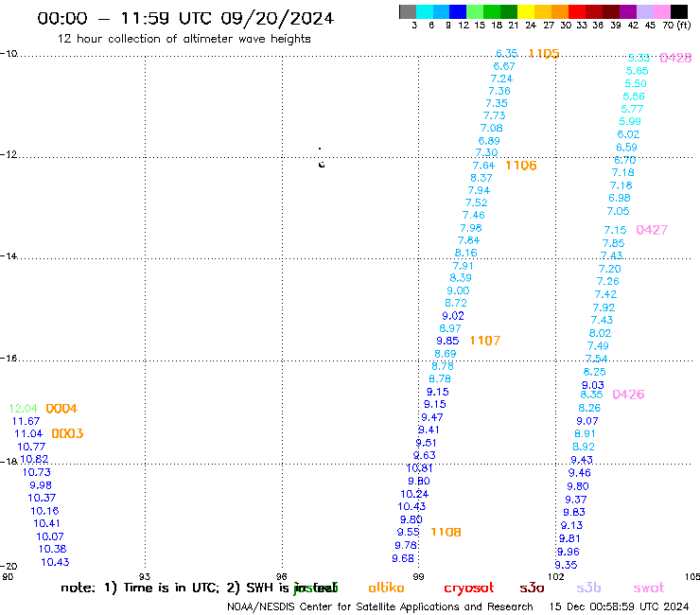The height and width of the screenshot is (615, 700).
Task: Click the wave height value 10.82
Action: tap(34, 459)
